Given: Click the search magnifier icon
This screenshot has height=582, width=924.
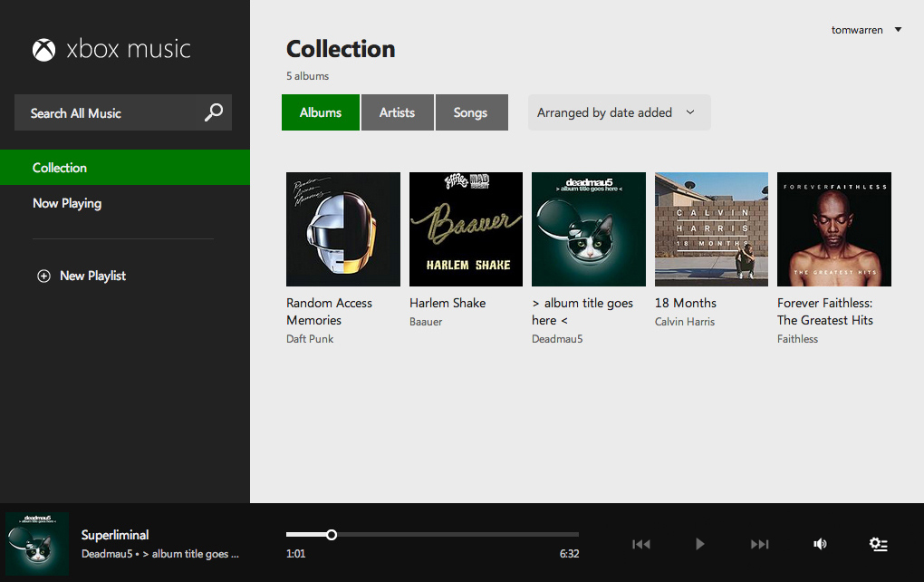Looking at the screenshot, I should coord(213,112).
